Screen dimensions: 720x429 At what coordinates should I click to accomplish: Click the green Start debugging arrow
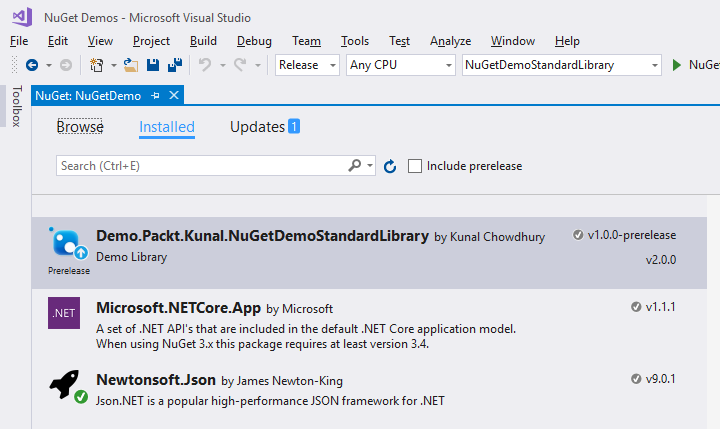676,65
